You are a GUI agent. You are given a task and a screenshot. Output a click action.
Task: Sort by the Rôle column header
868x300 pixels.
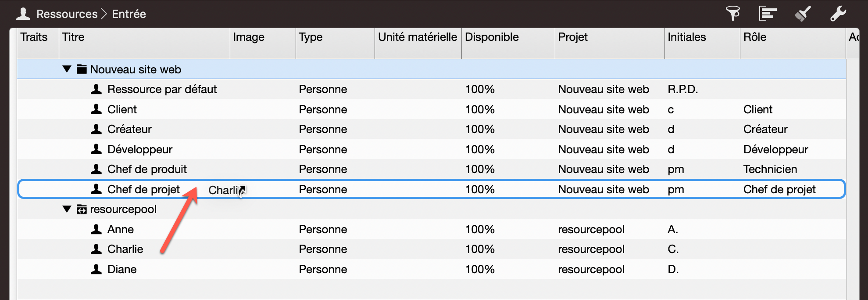755,37
